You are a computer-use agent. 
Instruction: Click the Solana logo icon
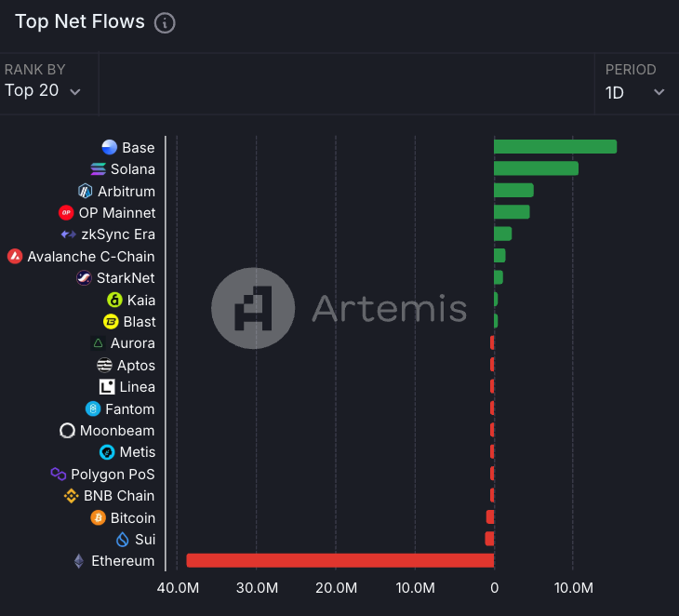click(x=98, y=169)
